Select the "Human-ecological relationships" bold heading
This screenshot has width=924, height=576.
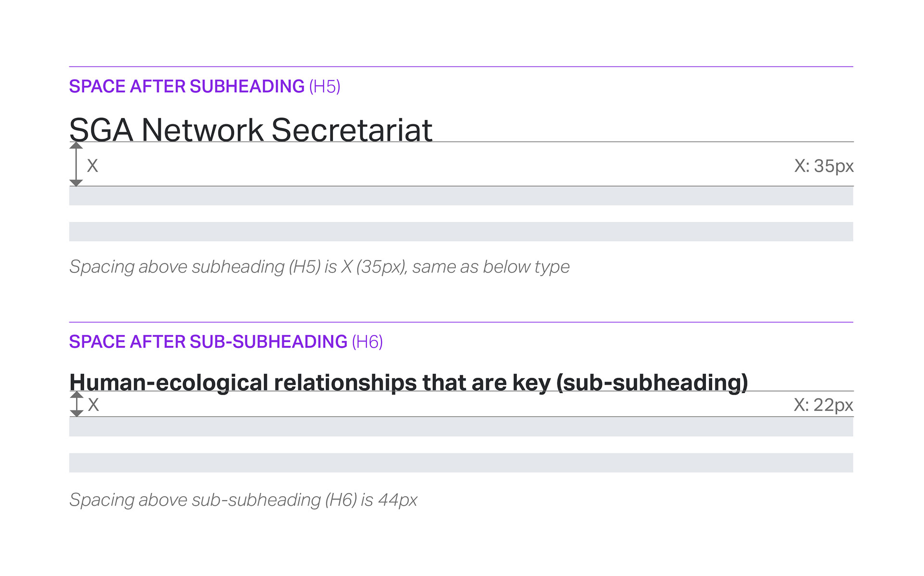[408, 383]
